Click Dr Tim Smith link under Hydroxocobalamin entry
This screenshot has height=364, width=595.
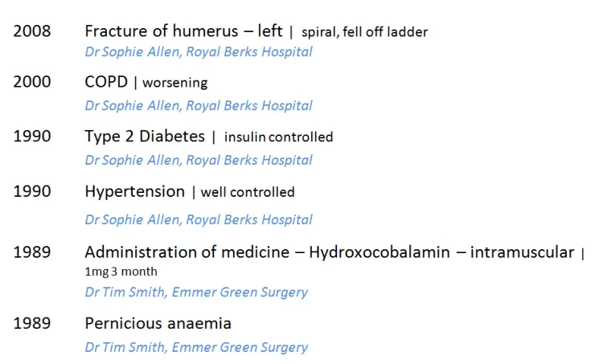click(196, 292)
